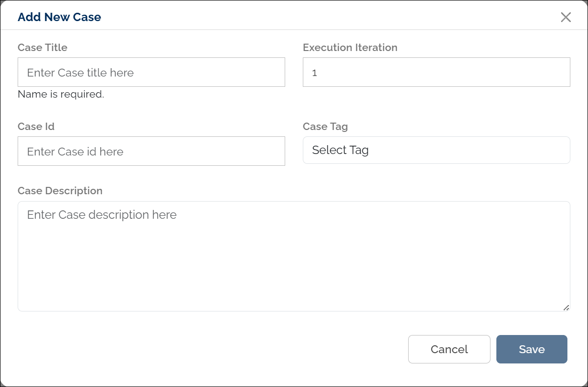
Task: Click the 'Name is required.' validation message
Action: pos(61,94)
